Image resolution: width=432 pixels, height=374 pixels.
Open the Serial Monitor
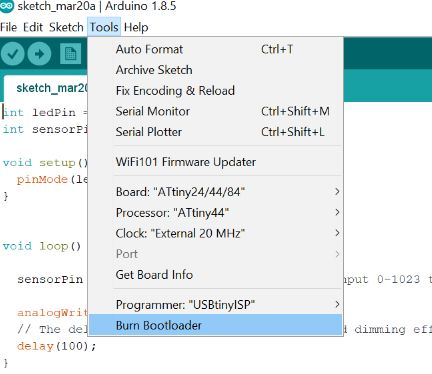pyautogui.click(x=215, y=111)
